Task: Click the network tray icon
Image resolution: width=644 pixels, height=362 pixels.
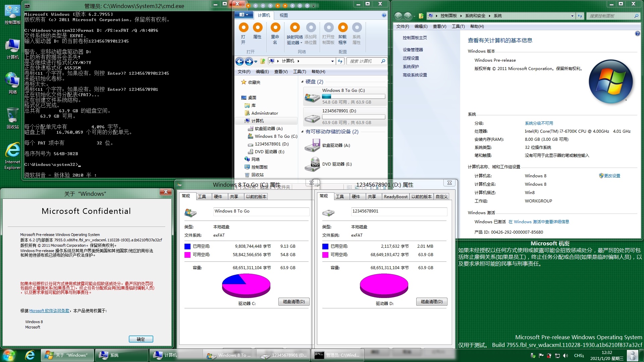Action: (557, 356)
